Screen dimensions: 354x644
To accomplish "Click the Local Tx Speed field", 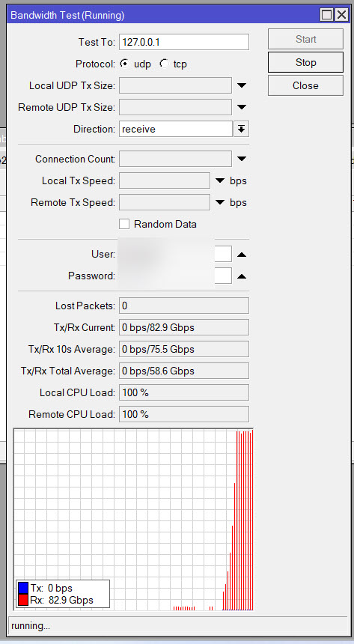I will pyautogui.click(x=165, y=180).
